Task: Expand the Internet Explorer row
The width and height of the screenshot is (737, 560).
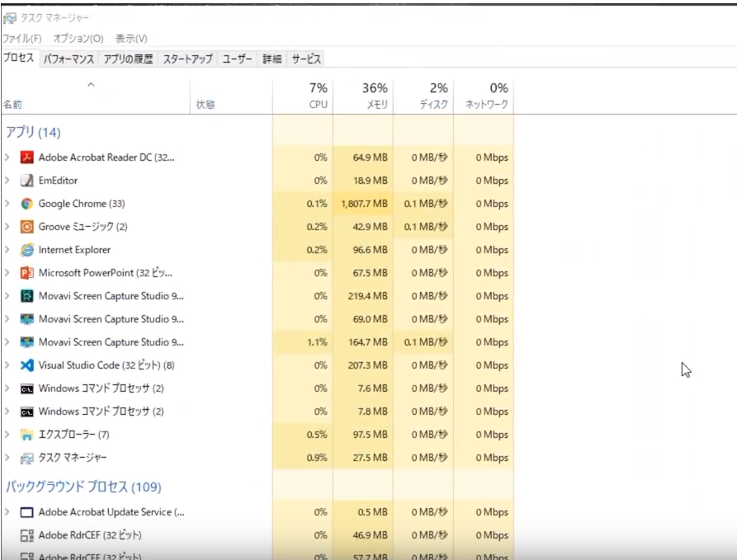Action: tap(7, 249)
